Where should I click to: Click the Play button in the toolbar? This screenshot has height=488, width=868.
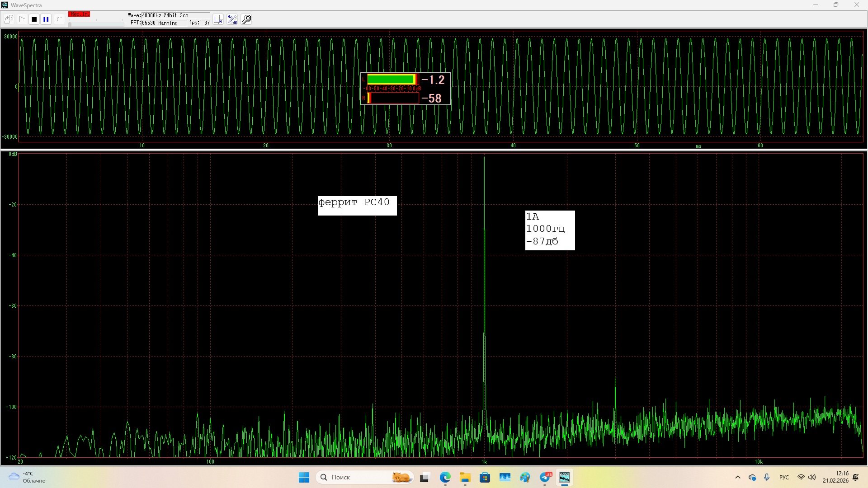tap(22, 19)
